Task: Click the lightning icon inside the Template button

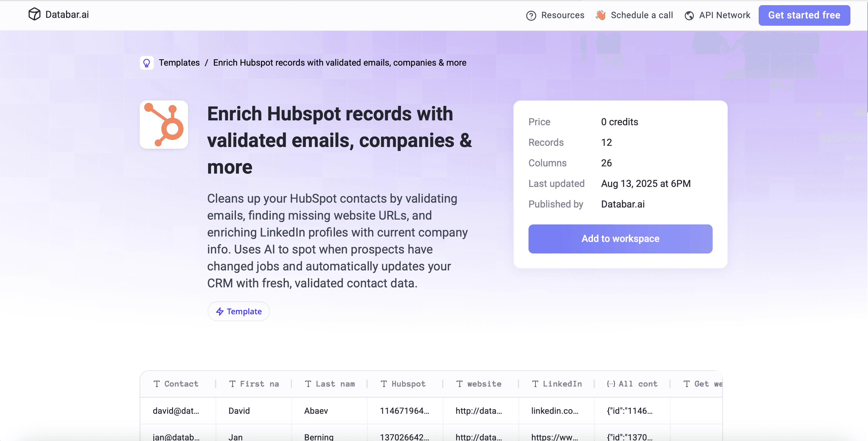Action: [x=220, y=312]
